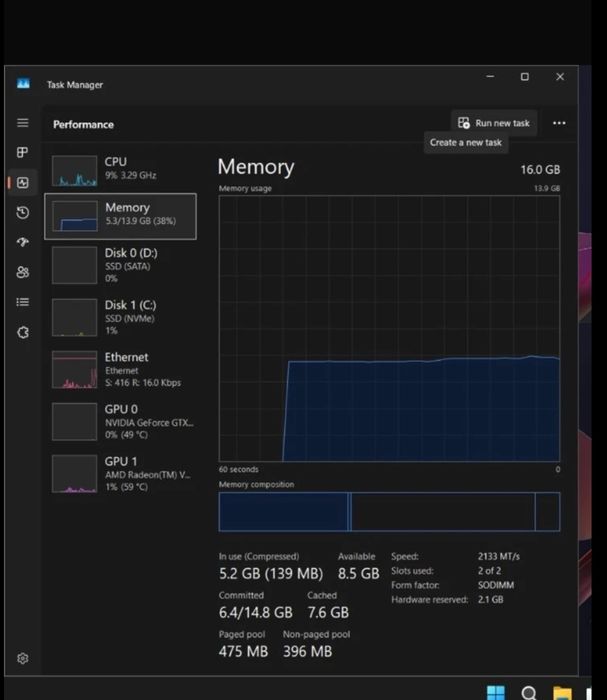The width and height of the screenshot is (607, 700).
Task: Click the Task Manager app icon in title bar
Action: pyautogui.click(x=23, y=83)
